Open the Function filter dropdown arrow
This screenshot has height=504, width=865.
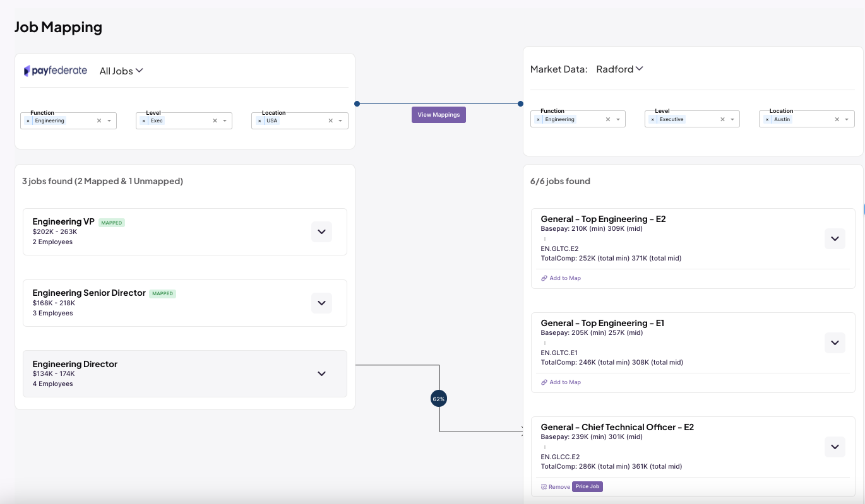[x=108, y=120]
